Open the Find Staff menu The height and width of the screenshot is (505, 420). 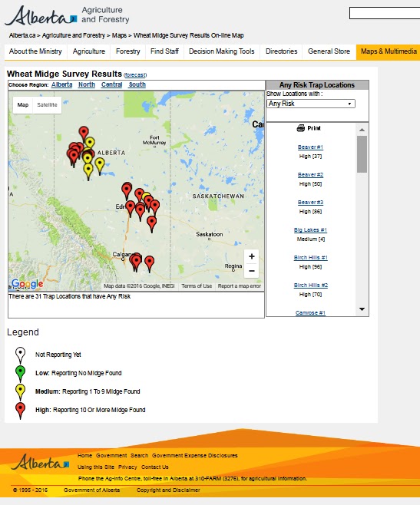pyautogui.click(x=165, y=51)
